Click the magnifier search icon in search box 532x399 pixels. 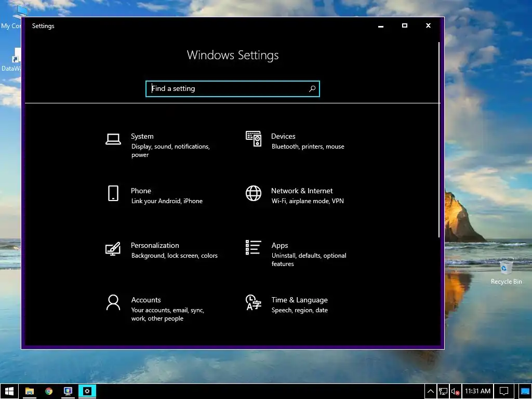coord(312,88)
